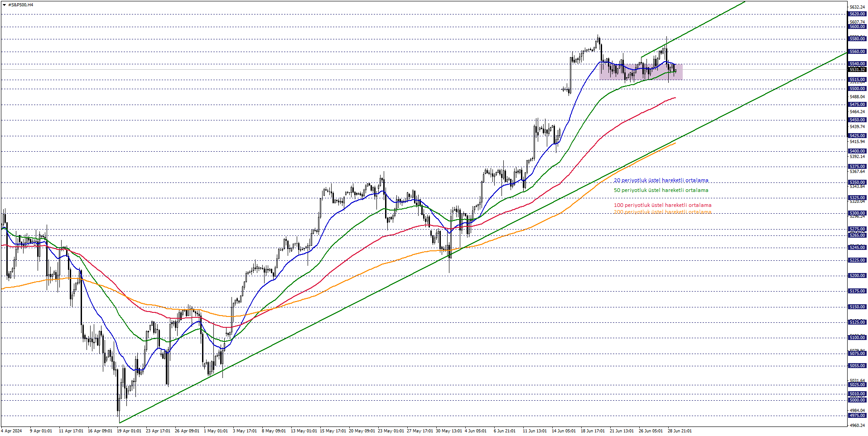
Task: Click the 5265.00 price level label
Action: click(x=857, y=235)
